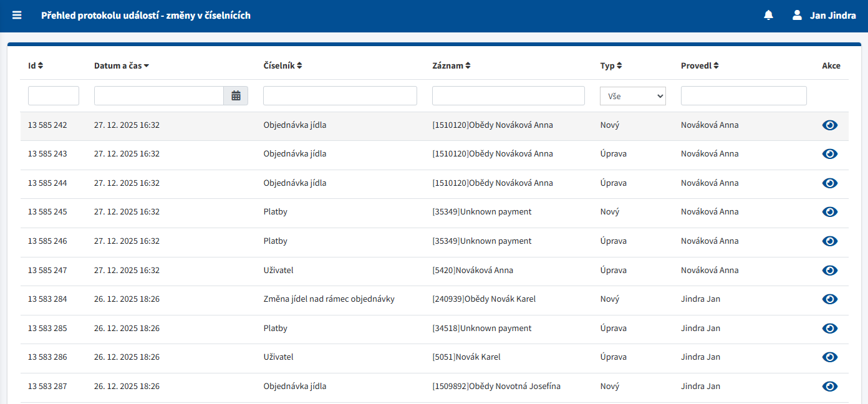The height and width of the screenshot is (404, 868).
Task: Sort by Číselník column header
Action: tap(282, 66)
